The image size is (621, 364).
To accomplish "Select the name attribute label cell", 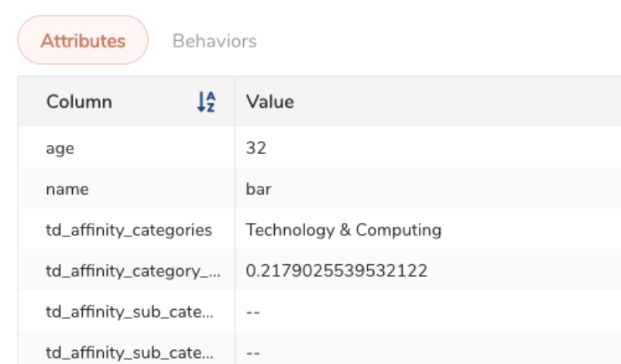I will (x=67, y=189).
